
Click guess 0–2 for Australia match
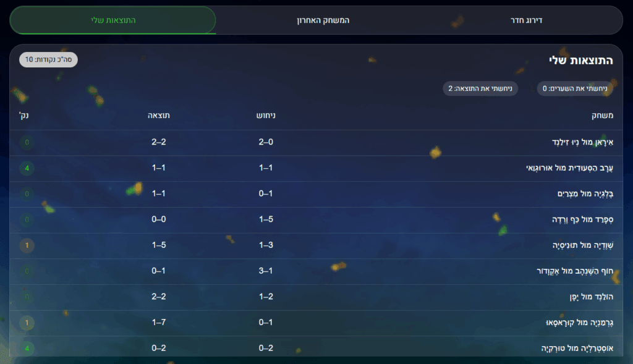click(266, 349)
